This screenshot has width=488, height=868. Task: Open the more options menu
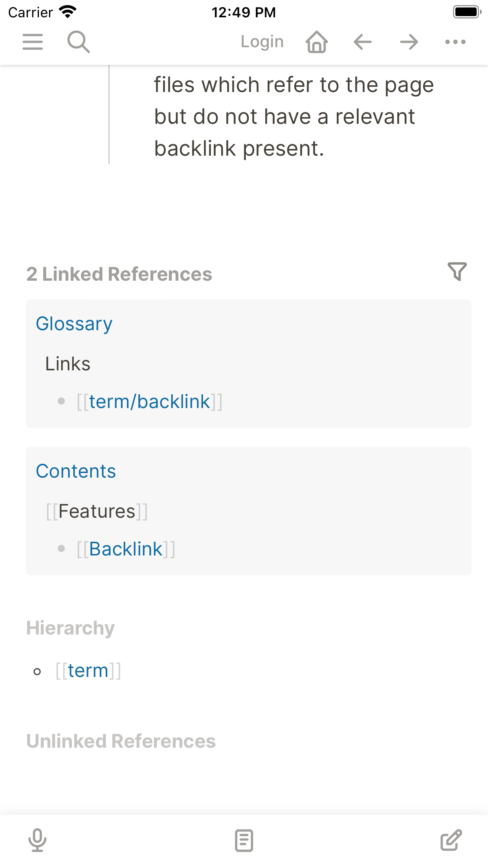point(455,42)
